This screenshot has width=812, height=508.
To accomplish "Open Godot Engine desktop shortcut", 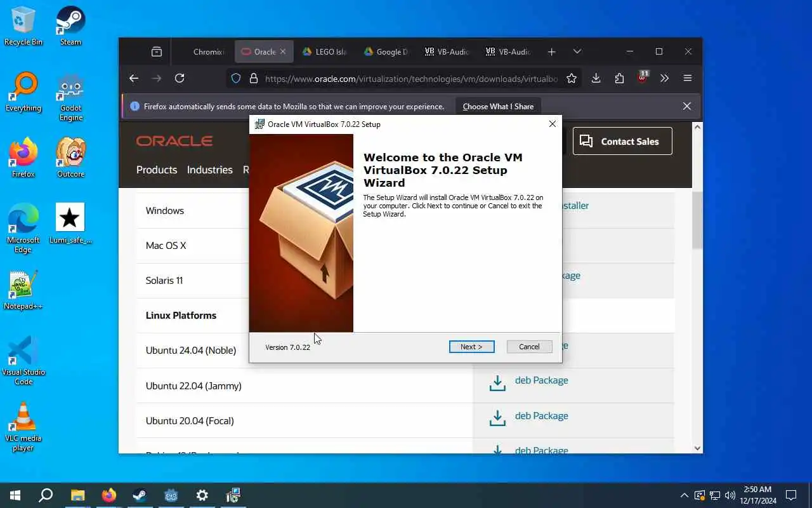I will [70, 97].
